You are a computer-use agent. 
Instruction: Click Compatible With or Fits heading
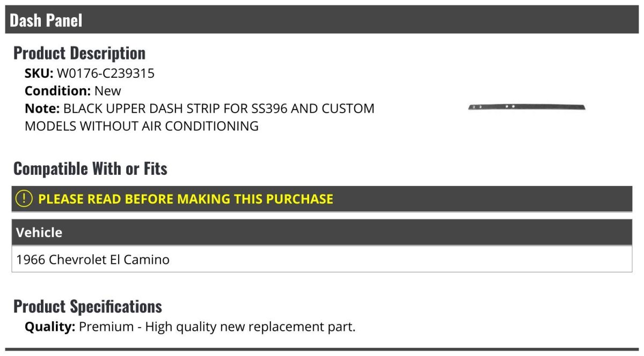(90, 169)
